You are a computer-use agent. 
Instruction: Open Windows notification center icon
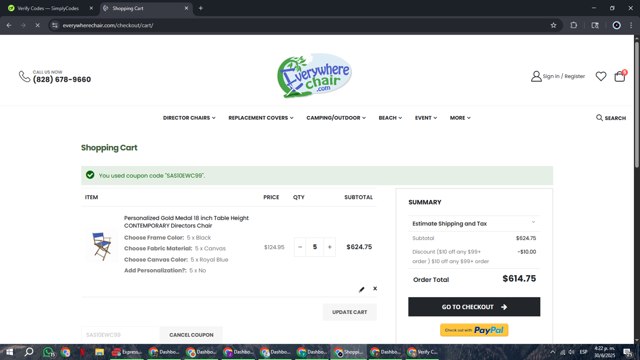628,352
